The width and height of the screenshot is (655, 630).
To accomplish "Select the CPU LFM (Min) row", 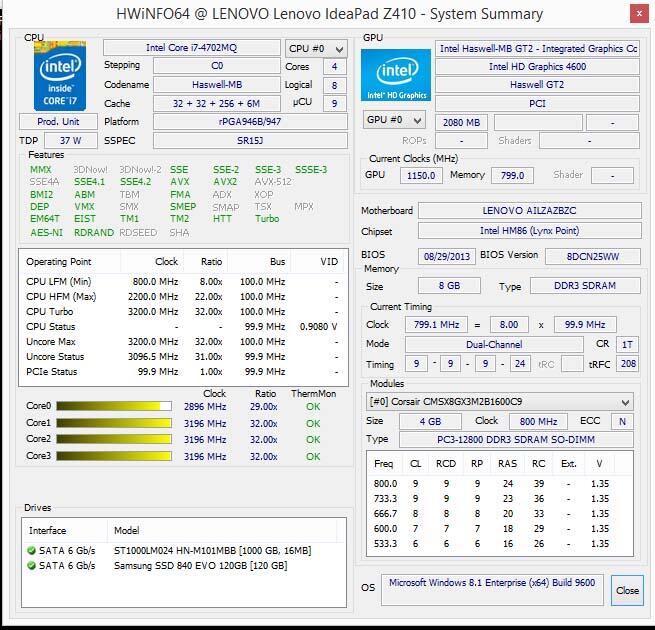I will (x=183, y=282).
